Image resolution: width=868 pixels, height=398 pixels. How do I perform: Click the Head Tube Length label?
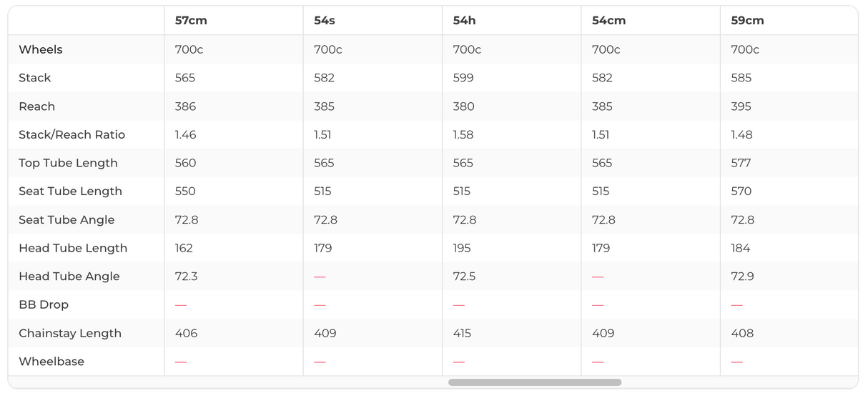click(x=73, y=248)
